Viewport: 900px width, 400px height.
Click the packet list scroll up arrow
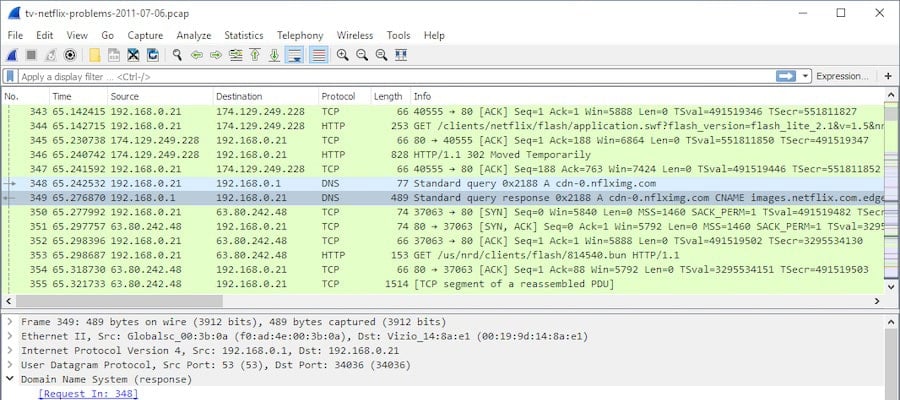(891, 95)
